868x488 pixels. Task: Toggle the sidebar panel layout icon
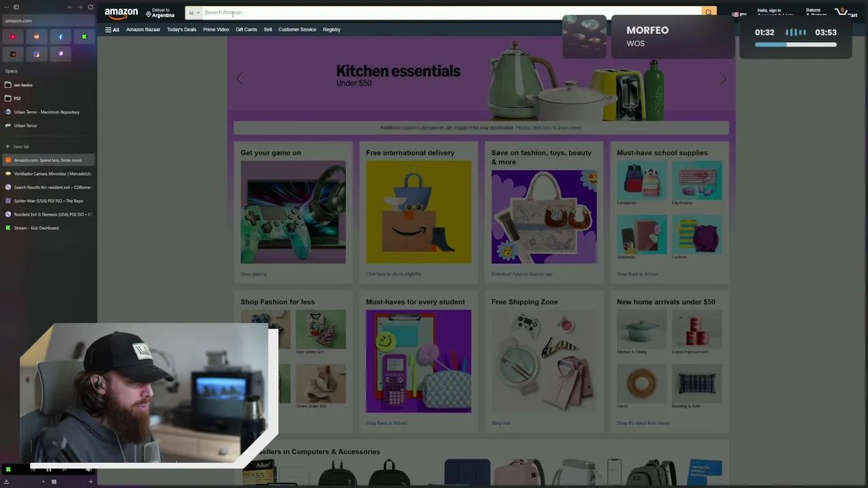[16, 7]
